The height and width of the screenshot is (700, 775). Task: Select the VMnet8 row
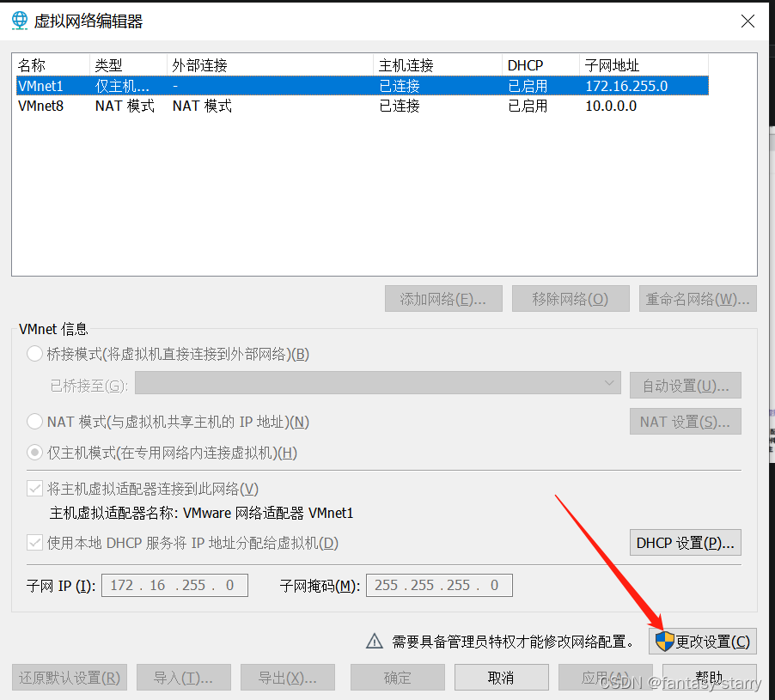click(363, 106)
